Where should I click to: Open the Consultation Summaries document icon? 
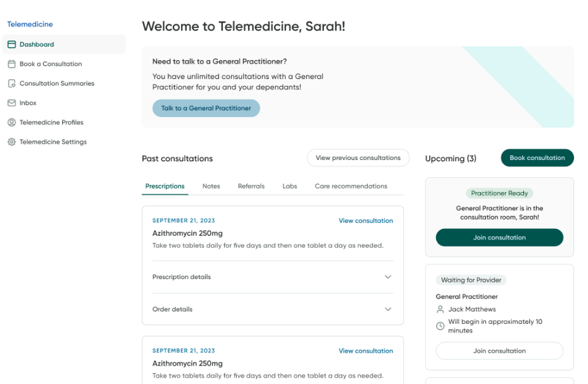tap(11, 83)
